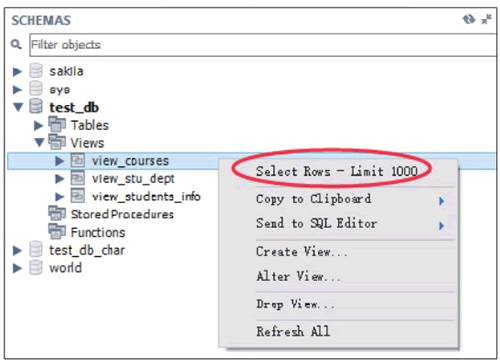Viewport: 500px width, 364px height.
Task: Open Copy to Clipboard submenu
Action: point(339,199)
